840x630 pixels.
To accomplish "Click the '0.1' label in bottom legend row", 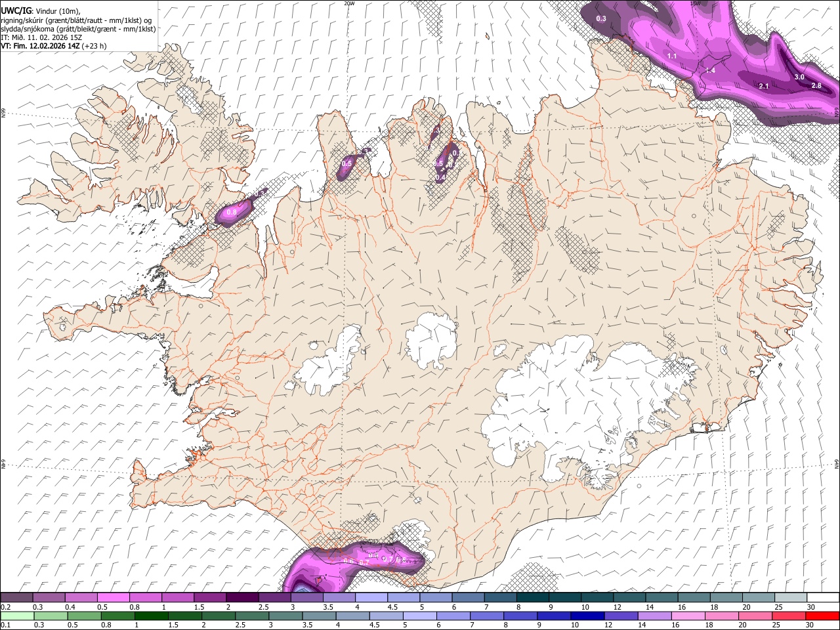I will (6, 625).
